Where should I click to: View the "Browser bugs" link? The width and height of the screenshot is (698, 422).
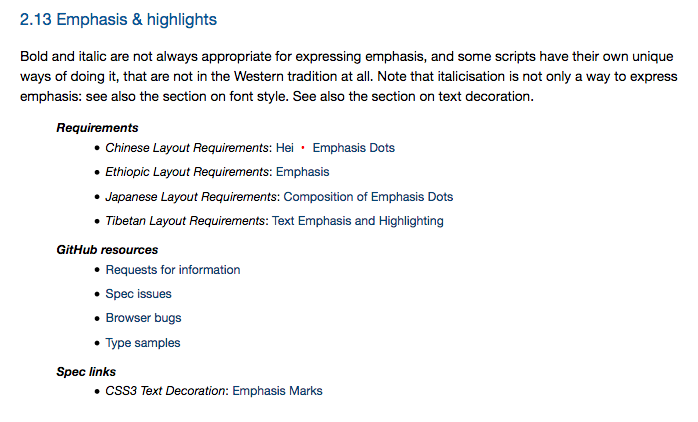143,318
